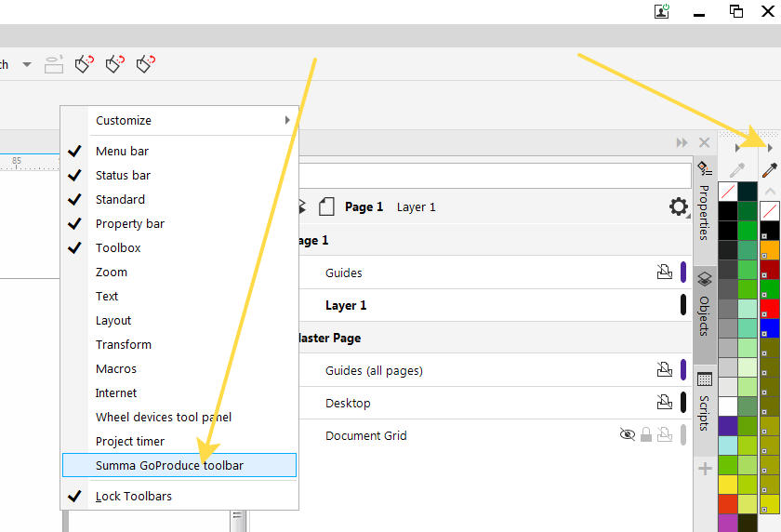Click the grayed rectangle icon in property bar
Viewport: 781px width, 532px height.
54,64
